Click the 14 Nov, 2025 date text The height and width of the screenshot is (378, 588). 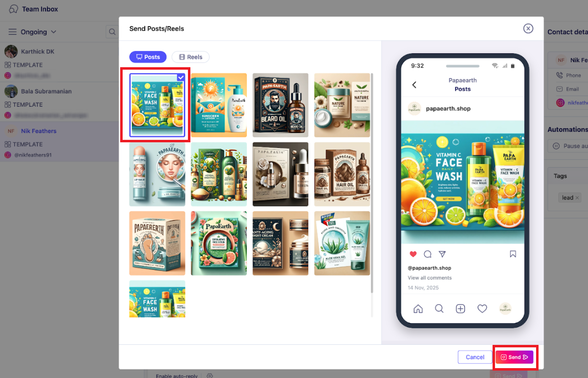click(x=423, y=288)
